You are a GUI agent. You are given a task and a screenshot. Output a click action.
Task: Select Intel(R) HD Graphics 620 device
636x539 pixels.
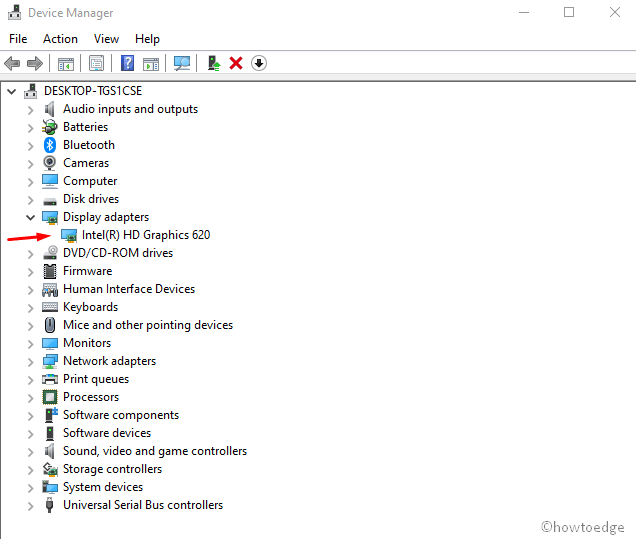pos(146,235)
